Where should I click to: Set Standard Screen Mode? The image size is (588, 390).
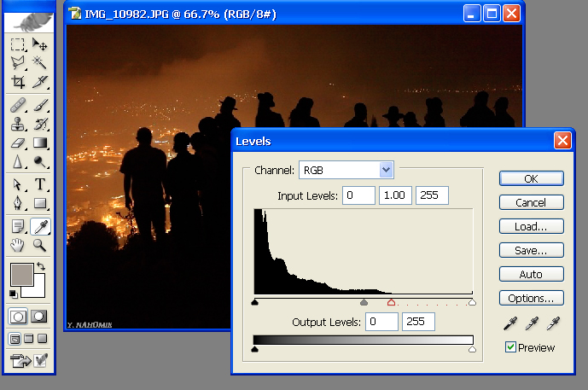point(15,339)
